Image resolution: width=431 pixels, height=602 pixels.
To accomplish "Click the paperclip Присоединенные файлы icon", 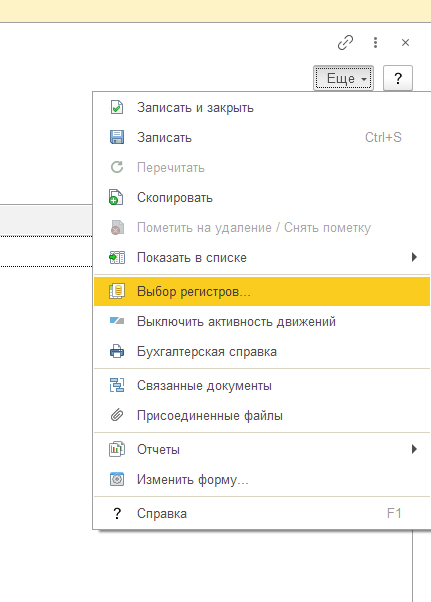I will pos(117,415).
